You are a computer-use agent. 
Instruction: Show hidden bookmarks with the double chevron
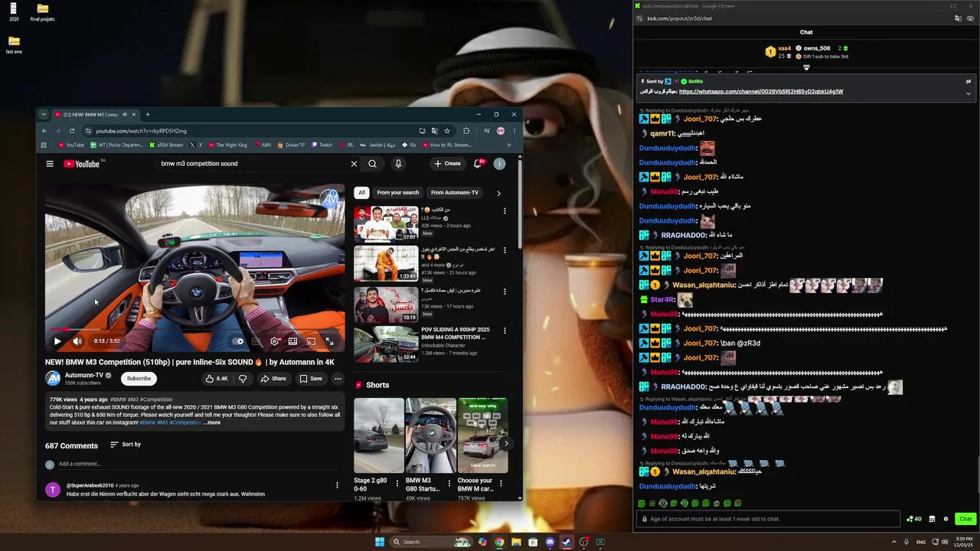tap(509, 145)
